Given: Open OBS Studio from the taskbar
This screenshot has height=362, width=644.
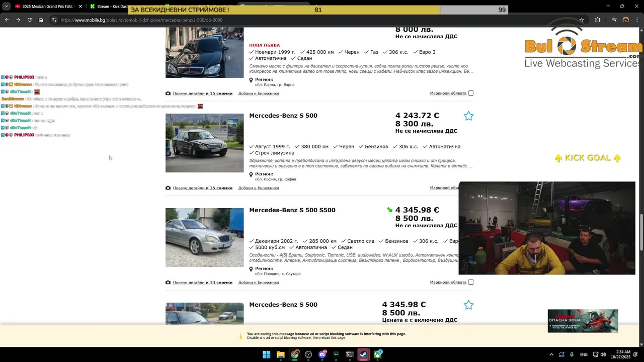Looking at the screenshot, I should tap(308, 354).
